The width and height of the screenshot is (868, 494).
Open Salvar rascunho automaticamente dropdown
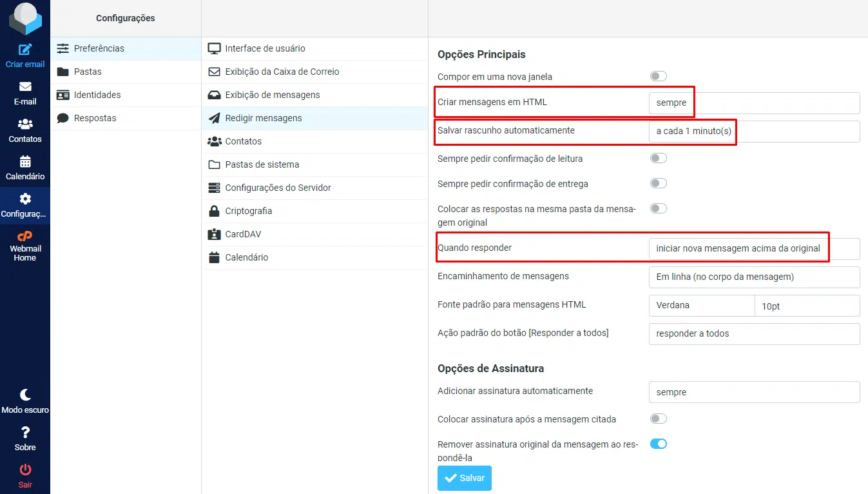pos(754,132)
